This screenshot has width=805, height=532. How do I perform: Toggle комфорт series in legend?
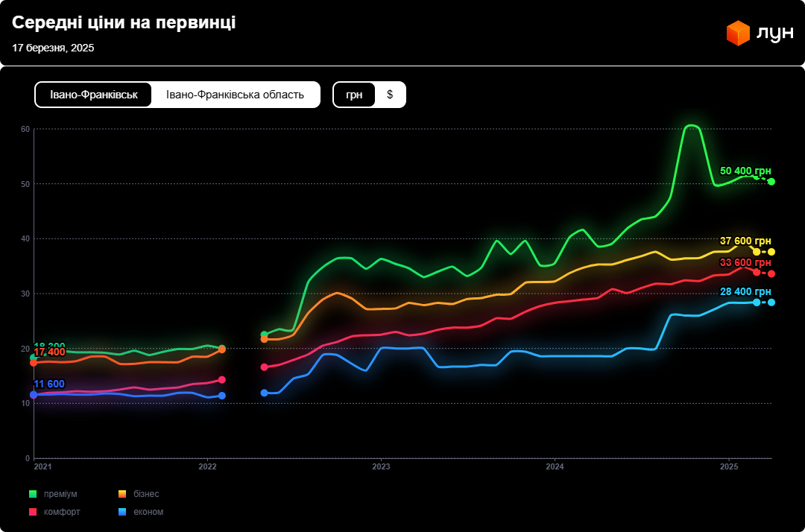(62, 512)
